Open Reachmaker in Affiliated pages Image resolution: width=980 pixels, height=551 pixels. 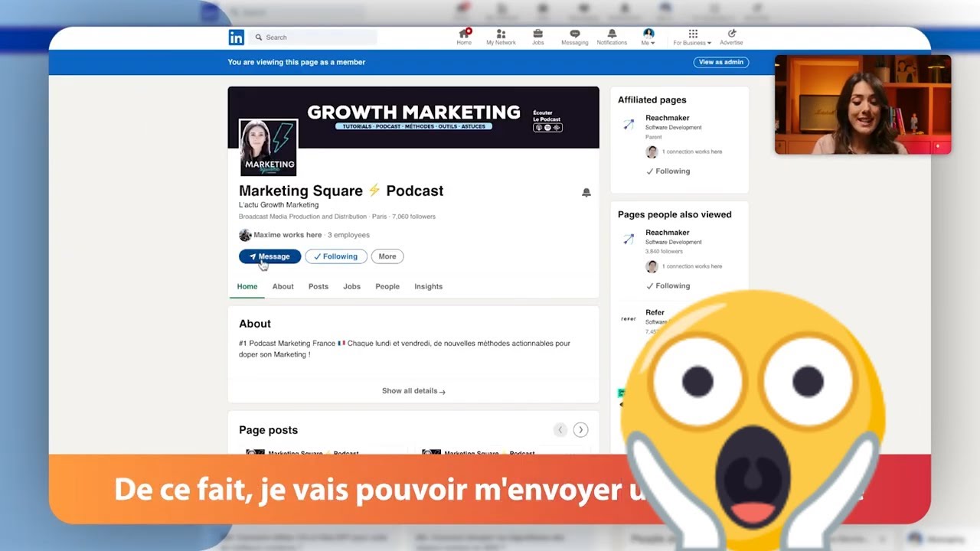tap(668, 118)
